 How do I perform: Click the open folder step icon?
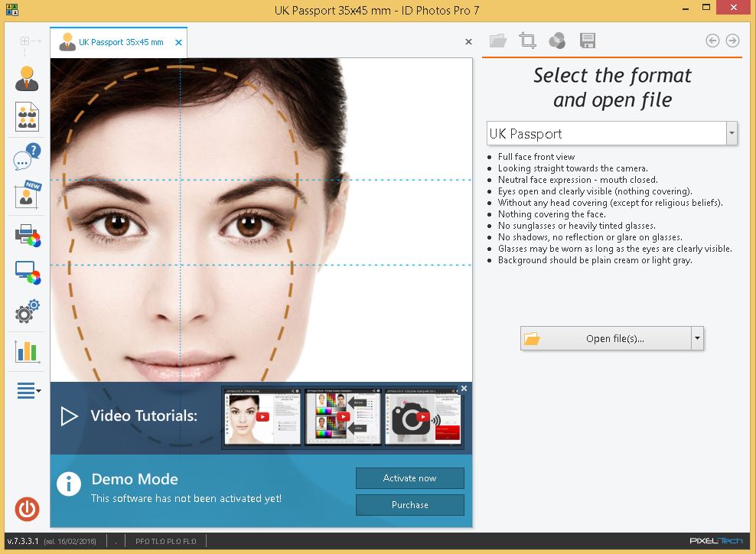coord(497,41)
